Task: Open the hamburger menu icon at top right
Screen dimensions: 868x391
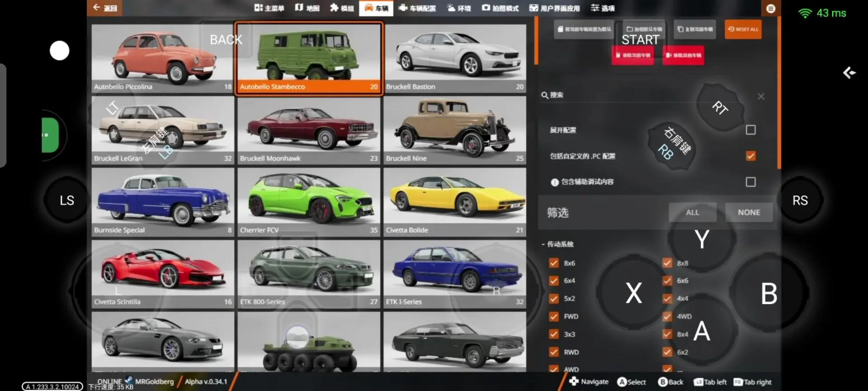Action: (771, 8)
